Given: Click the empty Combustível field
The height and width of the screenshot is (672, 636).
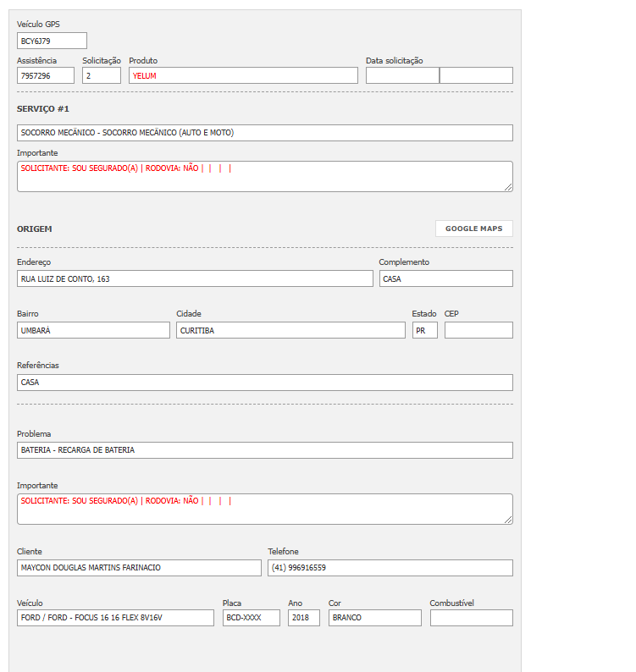Looking at the screenshot, I should click(471, 618).
